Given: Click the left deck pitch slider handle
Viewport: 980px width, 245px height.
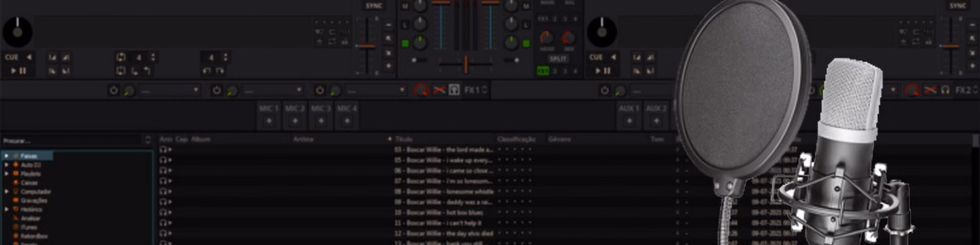Looking at the screenshot, I should [x=367, y=46].
